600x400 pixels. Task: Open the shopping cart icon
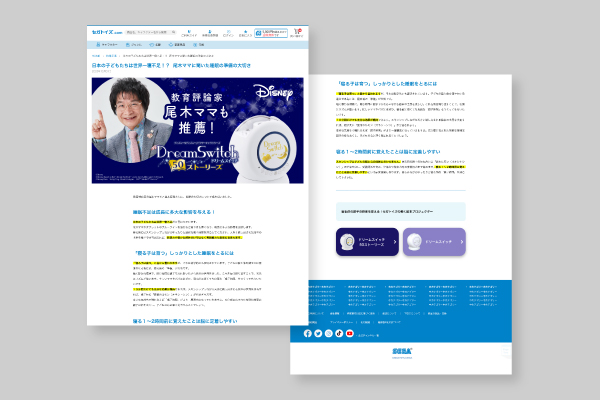click(x=297, y=33)
